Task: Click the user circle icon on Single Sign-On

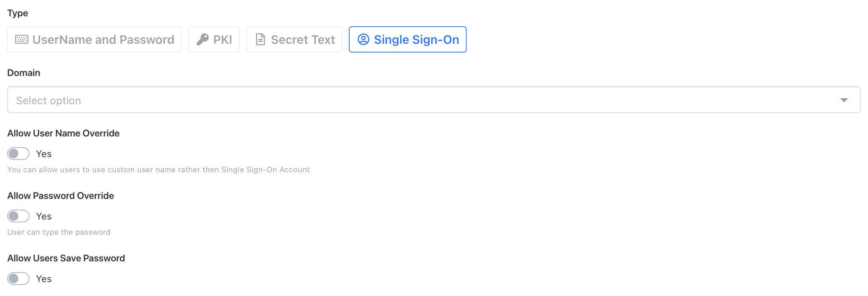Action: (364, 39)
